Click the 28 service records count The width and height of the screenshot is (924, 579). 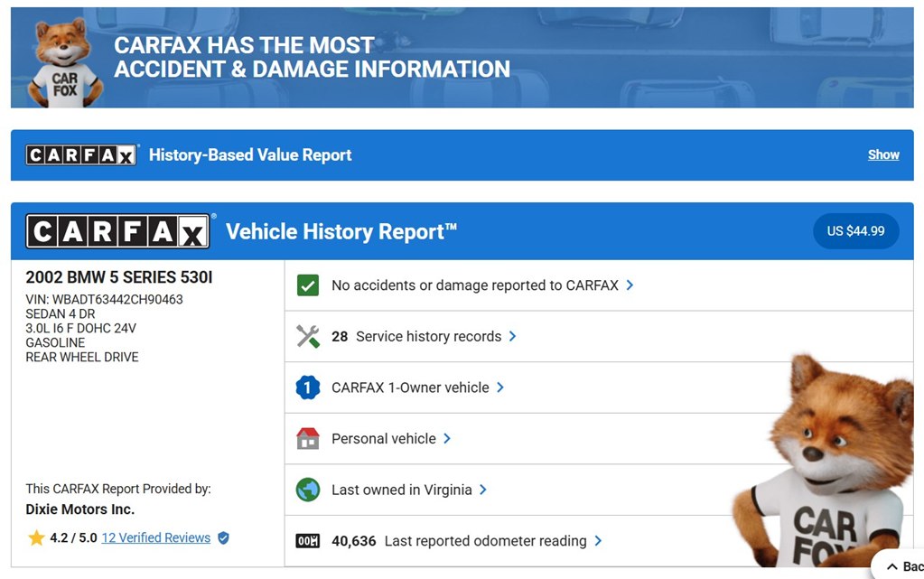click(x=340, y=336)
